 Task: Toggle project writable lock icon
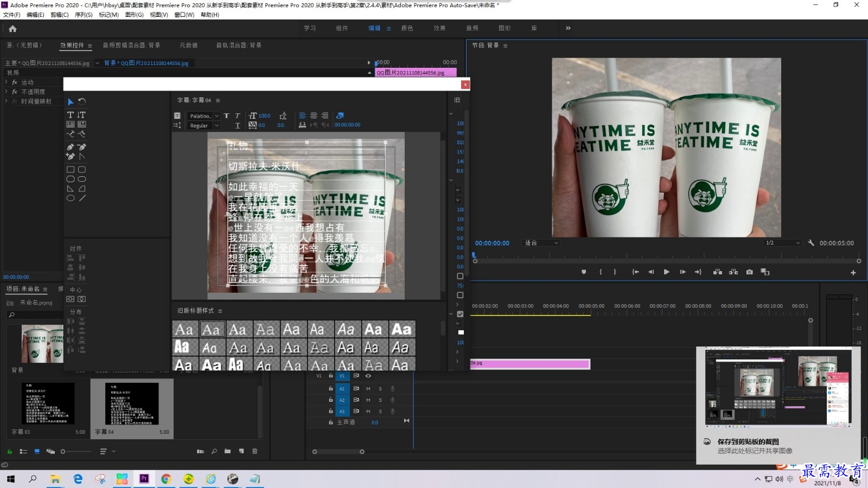tap(9, 451)
